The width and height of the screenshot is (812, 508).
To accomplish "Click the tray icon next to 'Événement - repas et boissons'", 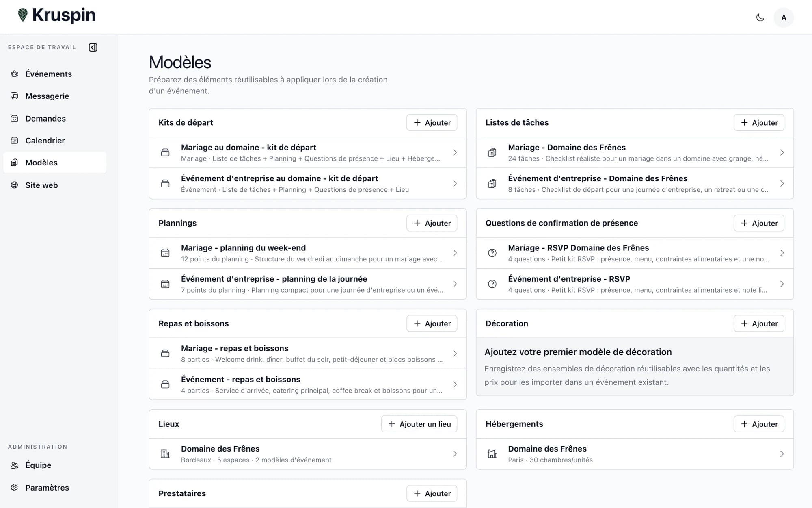I will click(x=165, y=384).
